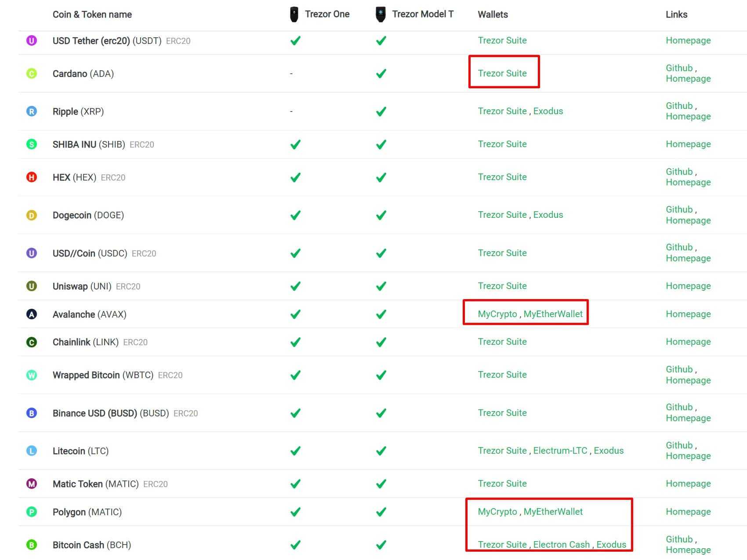747x560 pixels.
Task: Click the Dogecoin coin icon
Action: click(31, 215)
